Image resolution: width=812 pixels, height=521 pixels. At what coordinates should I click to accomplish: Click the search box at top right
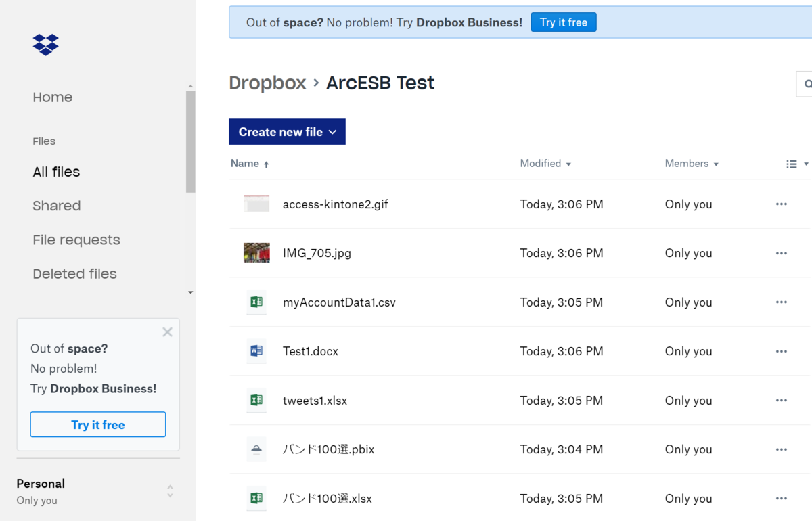pos(804,84)
